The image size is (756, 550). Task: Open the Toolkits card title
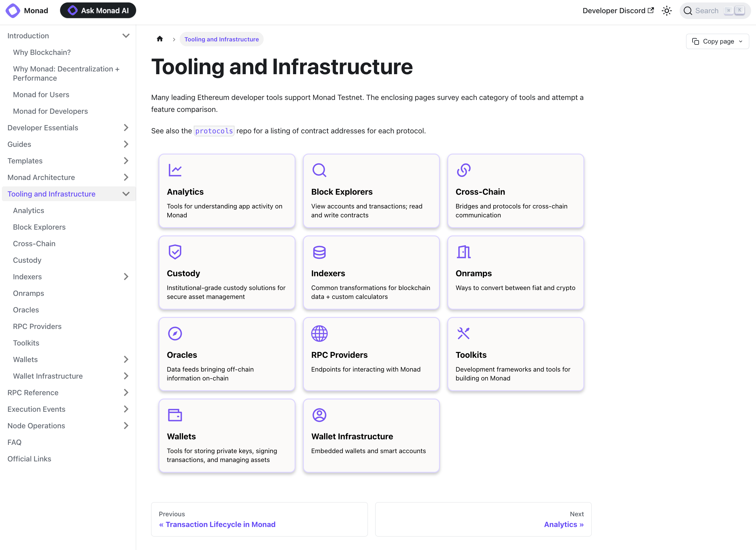[x=471, y=355]
